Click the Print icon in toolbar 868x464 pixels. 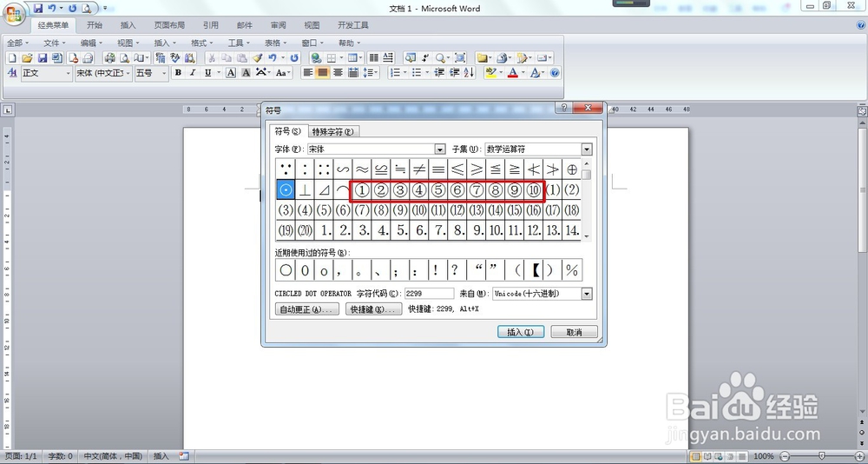pyautogui.click(x=109, y=57)
